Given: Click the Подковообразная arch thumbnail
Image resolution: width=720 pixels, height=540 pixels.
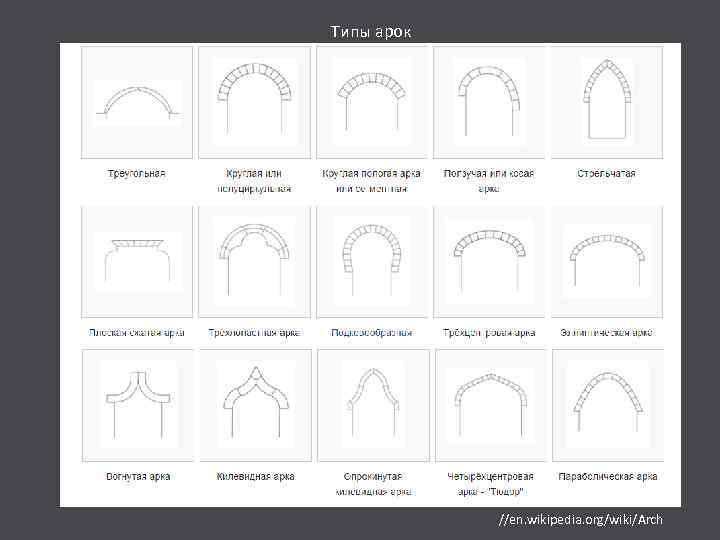Looking at the screenshot, I should [372, 262].
